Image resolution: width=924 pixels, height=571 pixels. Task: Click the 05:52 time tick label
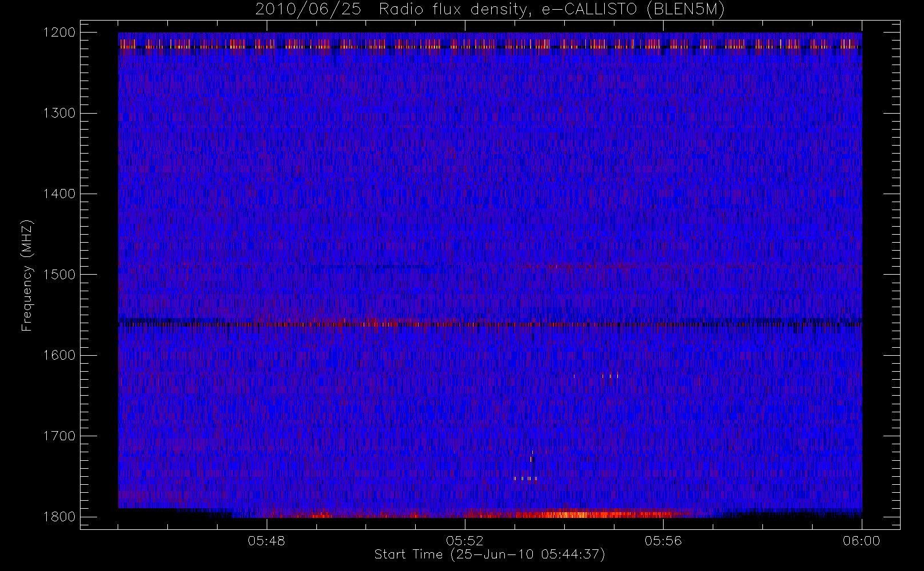click(x=465, y=541)
